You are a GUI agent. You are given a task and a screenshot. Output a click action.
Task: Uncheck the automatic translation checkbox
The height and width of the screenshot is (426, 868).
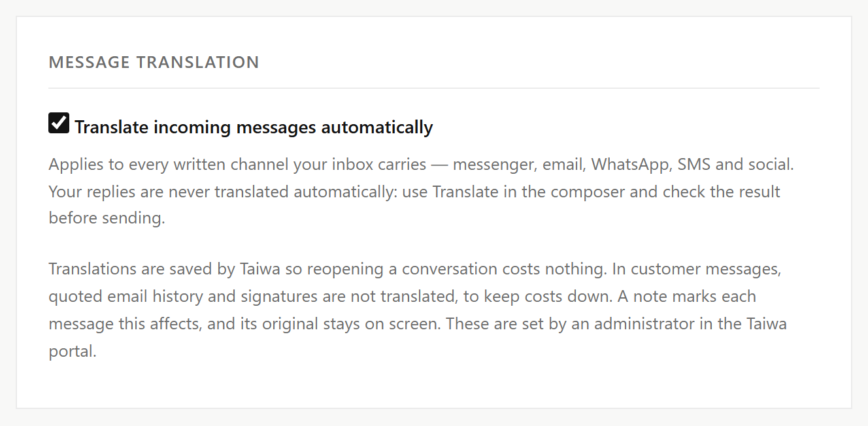pos(59,123)
